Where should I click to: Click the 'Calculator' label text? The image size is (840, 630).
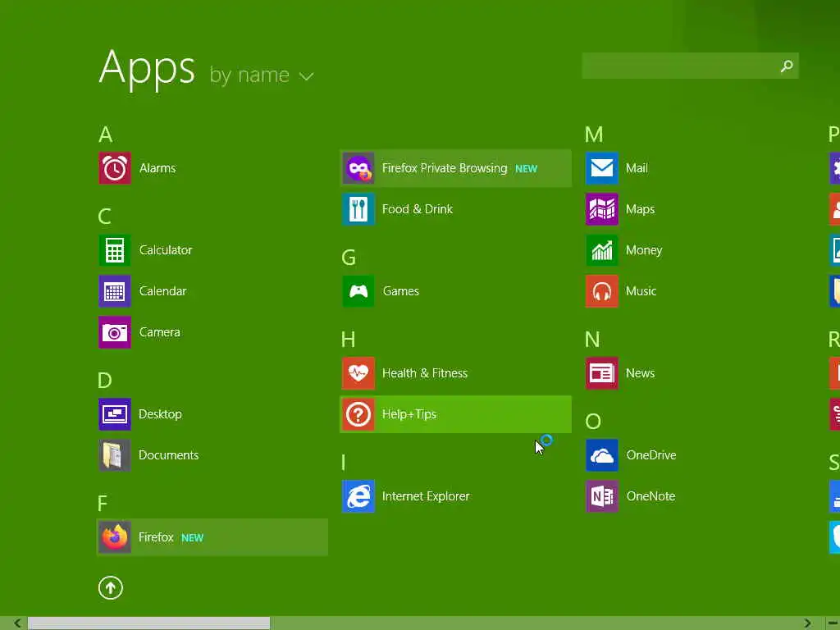click(x=166, y=250)
